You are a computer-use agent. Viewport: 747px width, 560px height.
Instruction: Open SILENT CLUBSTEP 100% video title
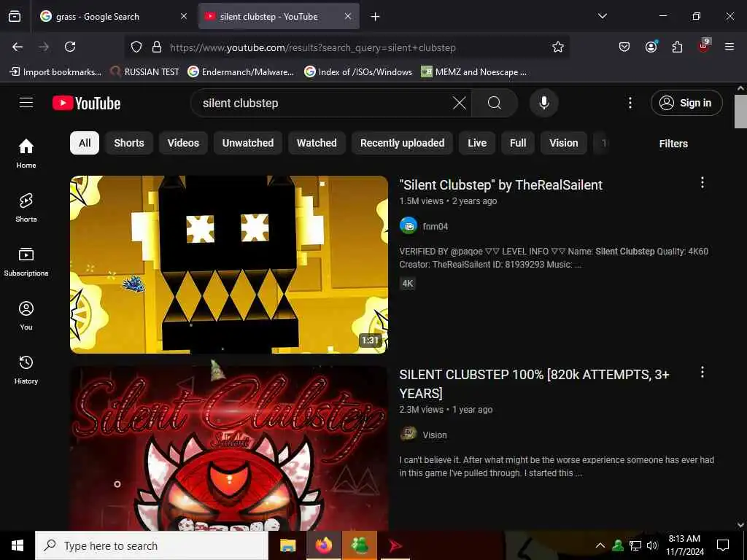(534, 384)
